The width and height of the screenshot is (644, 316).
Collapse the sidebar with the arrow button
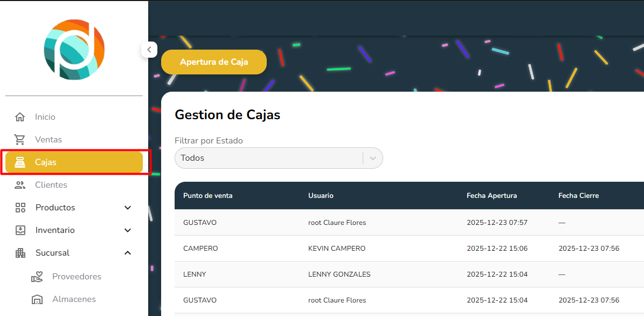pos(149,50)
